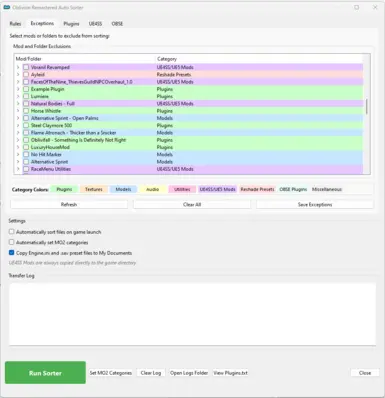
Task: Select the Plugins green color swatch
Action: tap(64, 189)
